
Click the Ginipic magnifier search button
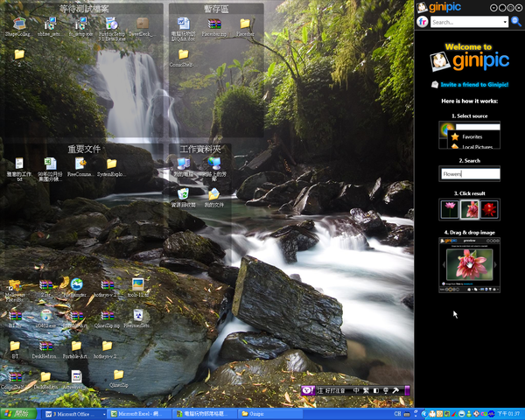pos(516,22)
